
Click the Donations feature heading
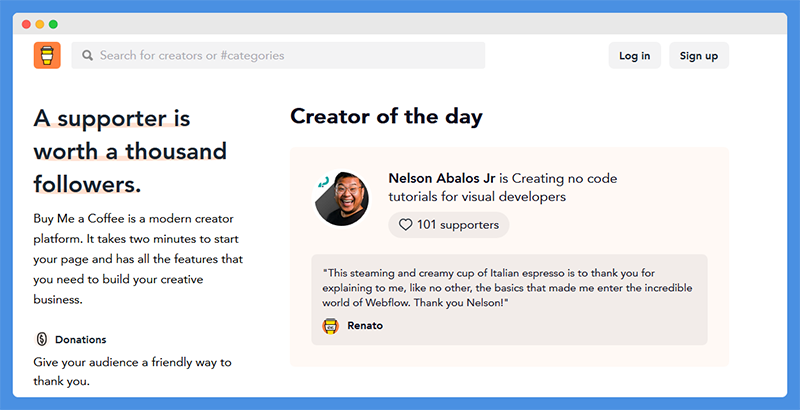[81, 340]
